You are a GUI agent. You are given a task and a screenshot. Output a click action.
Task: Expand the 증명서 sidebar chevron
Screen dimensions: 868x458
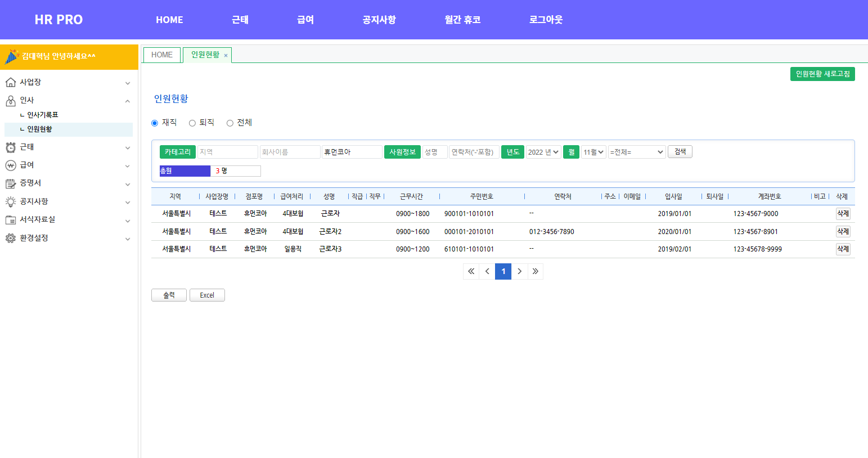[x=128, y=185]
